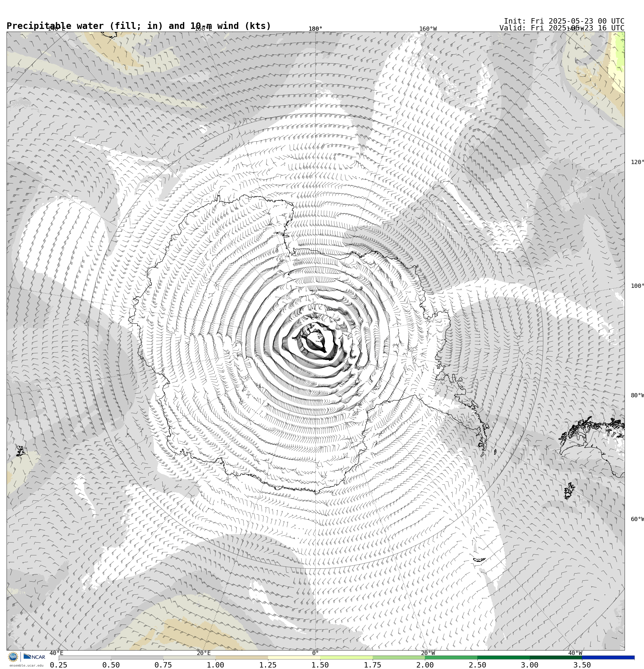Screen dimensions: 644x669
Task: Click the 1.25 colorbar tick label
Action: (268, 665)
